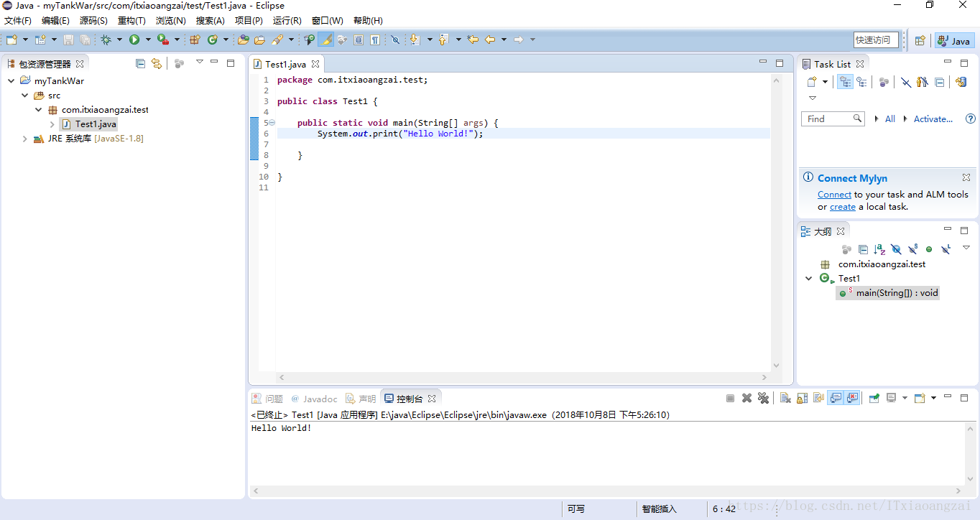Click the Connect link in Mylyn panel
Viewport: 980px width, 520px height.
(834, 195)
